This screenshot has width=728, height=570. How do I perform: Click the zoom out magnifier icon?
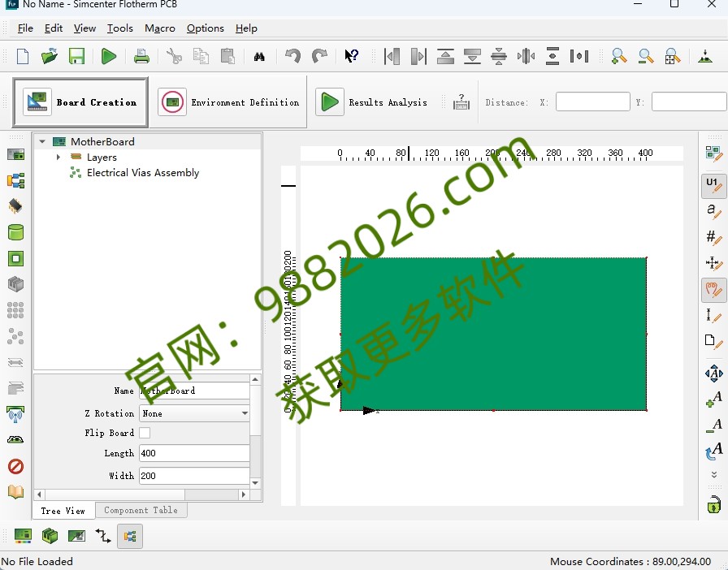point(646,56)
